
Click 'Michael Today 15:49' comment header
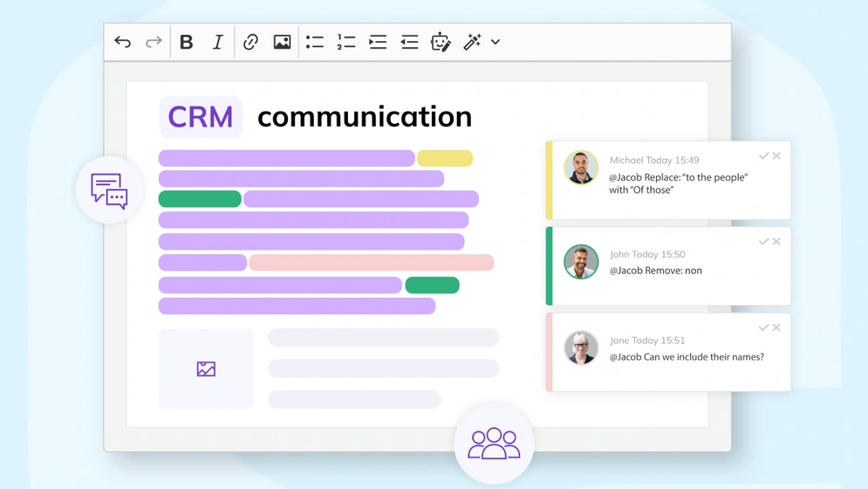pyautogui.click(x=654, y=160)
